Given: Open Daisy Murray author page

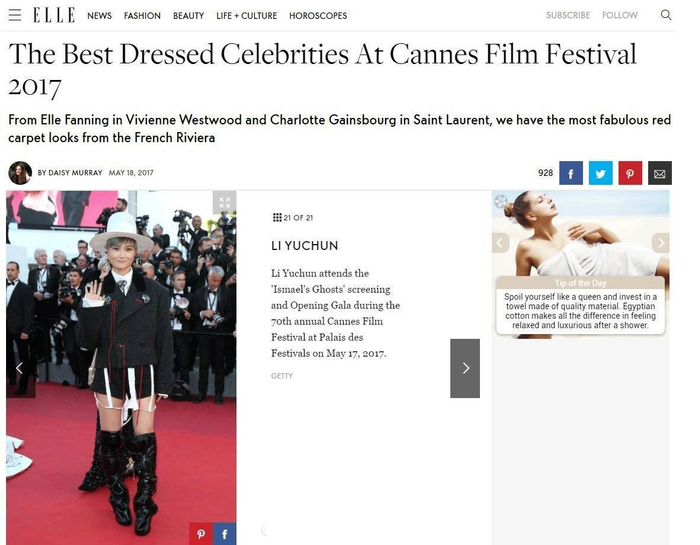Looking at the screenshot, I should pos(70,173).
